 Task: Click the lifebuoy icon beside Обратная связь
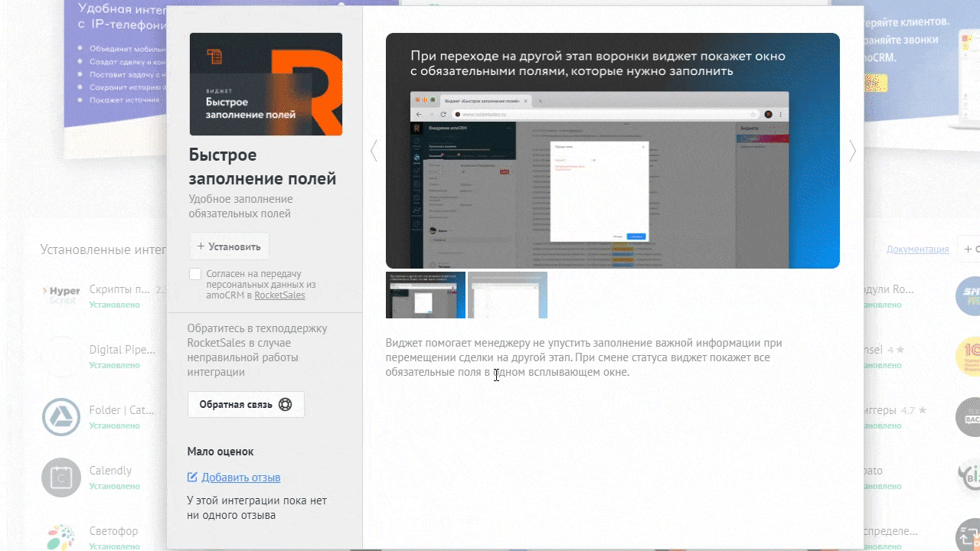[285, 405]
